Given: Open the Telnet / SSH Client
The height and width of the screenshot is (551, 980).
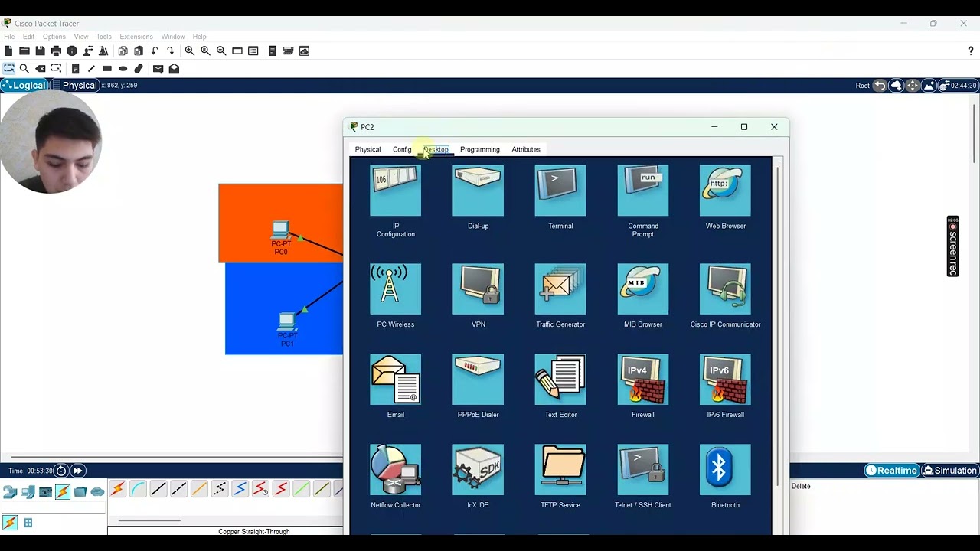Looking at the screenshot, I should tap(643, 469).
